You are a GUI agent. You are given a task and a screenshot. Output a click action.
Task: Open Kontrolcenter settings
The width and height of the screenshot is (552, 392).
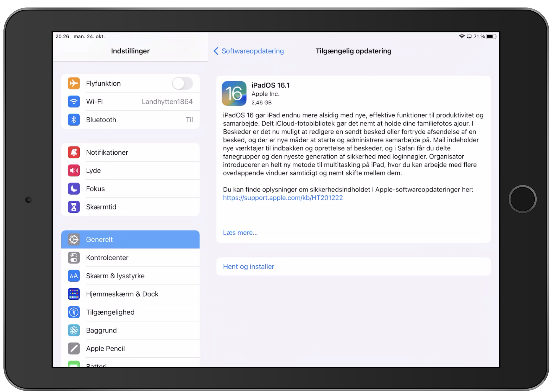(130, 258)
